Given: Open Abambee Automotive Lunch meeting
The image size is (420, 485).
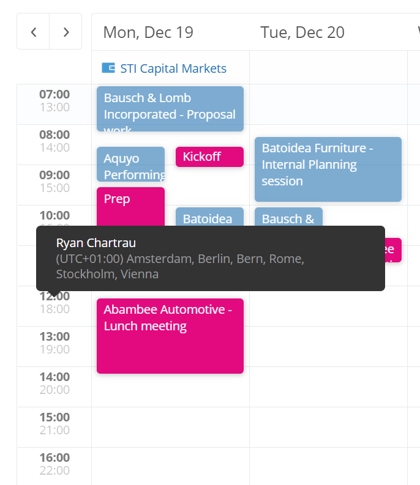Looking at the screenshot, I should click(170, 336).
